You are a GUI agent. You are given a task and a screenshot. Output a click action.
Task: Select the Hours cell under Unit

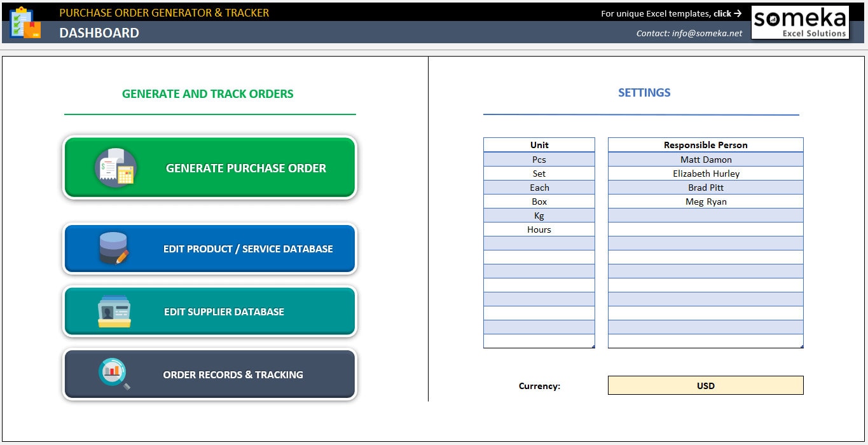(x=539, y=229)
